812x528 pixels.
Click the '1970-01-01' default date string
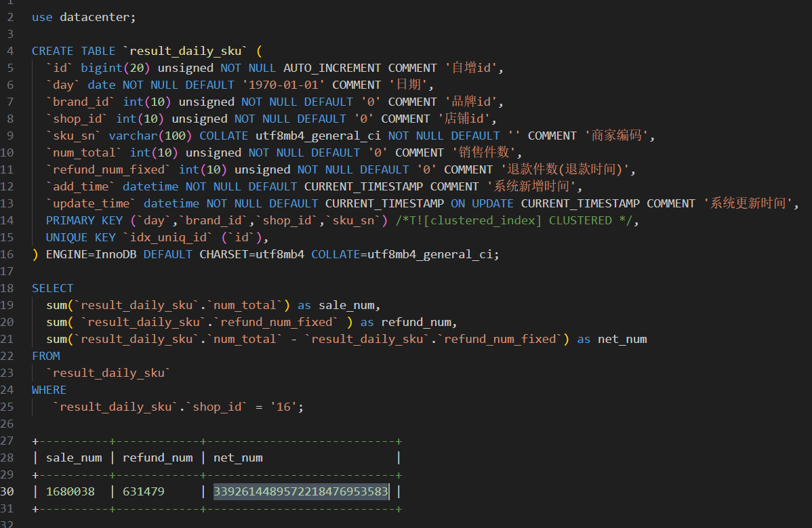[x=283, y=85]
